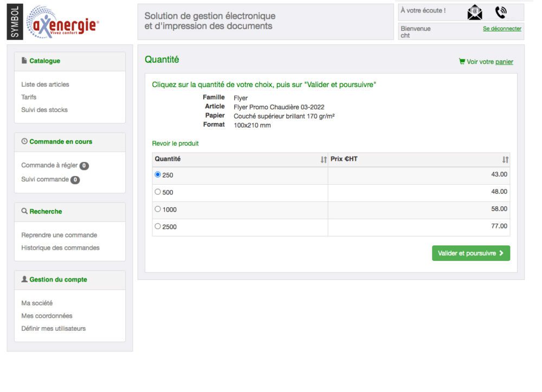The height and width of the screenshot is (392, 542).
Task: Select the 1000 quantity radio button
Action: [x=158, y=209]
